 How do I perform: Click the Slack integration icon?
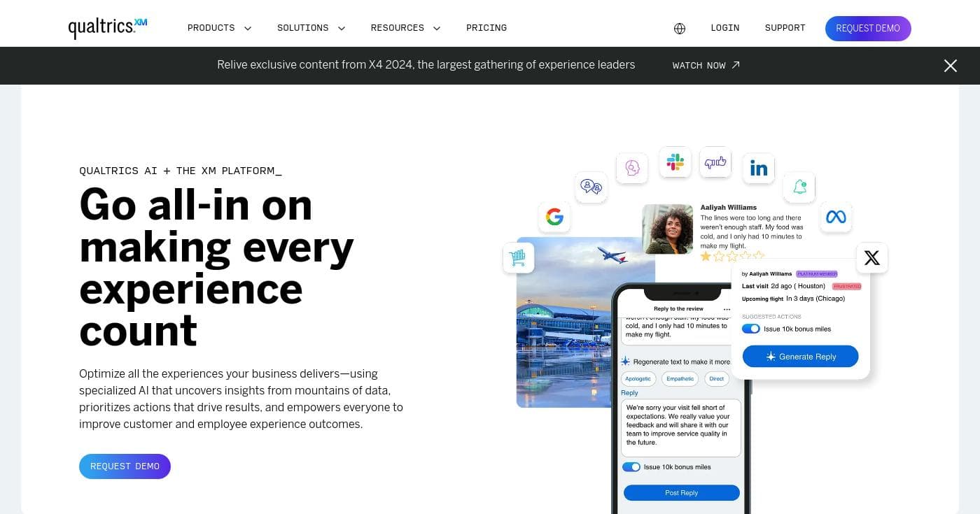point(673,162)
